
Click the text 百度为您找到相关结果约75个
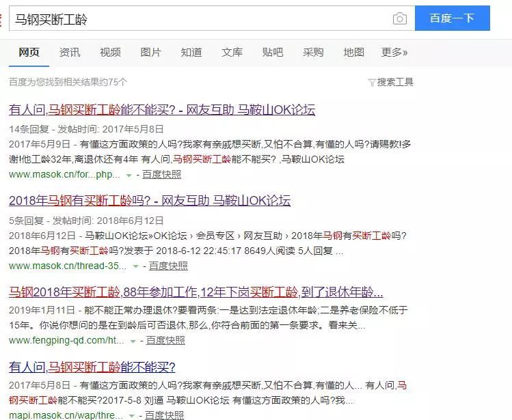tap(68, 82)
